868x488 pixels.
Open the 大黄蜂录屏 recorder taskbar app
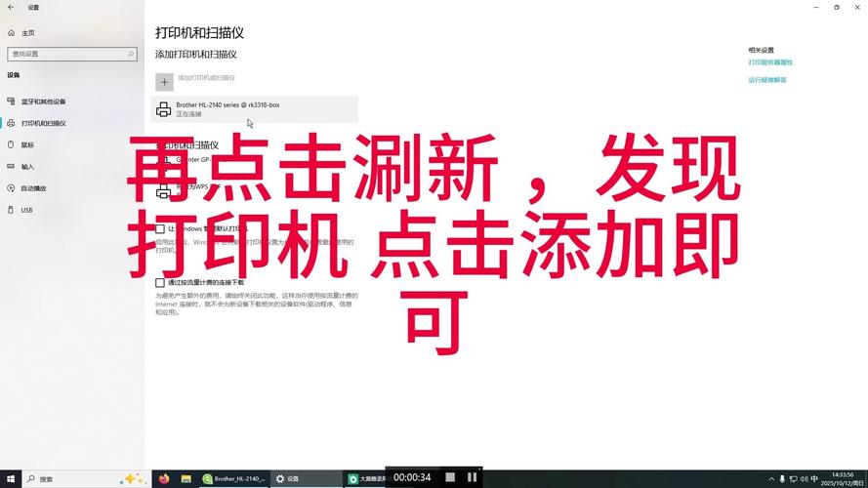tap(364, 478)
